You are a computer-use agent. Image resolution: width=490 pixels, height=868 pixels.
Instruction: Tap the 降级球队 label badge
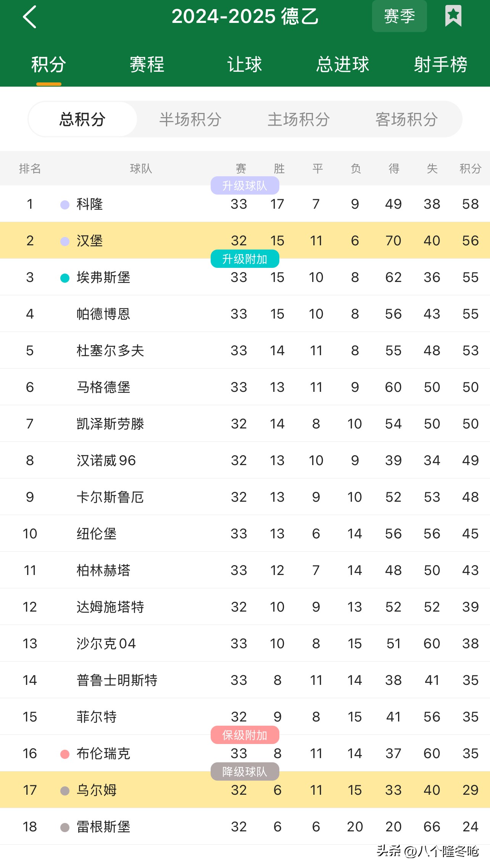tap(245, 772)
